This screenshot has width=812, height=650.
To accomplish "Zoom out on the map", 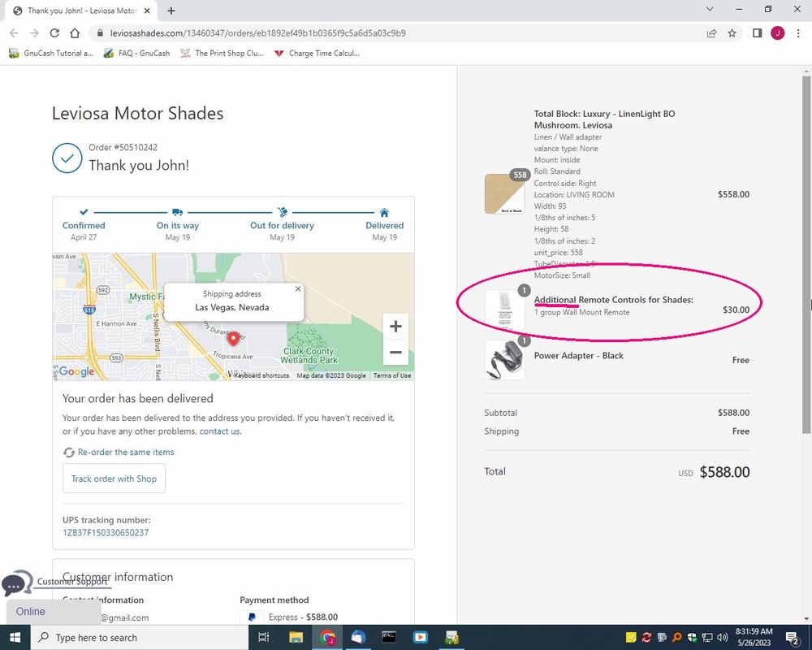I will click(x=395, y=352).
